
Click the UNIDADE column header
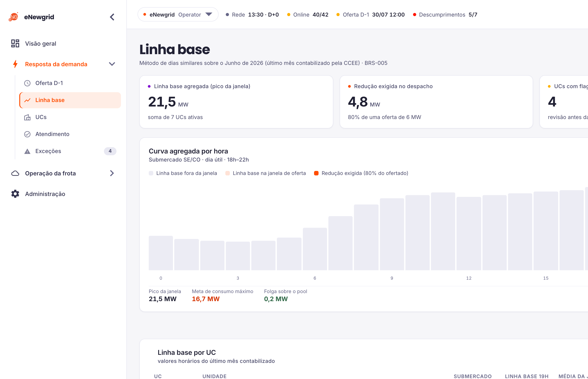tap(215, 376)
